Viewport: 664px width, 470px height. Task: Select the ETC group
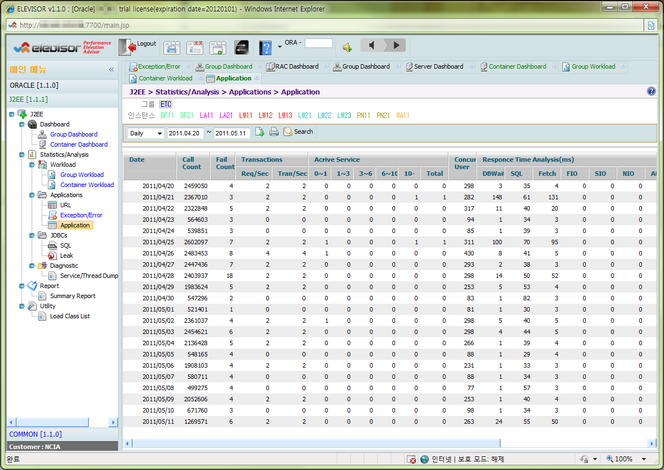pyautogui.click(x=166, y=104)
